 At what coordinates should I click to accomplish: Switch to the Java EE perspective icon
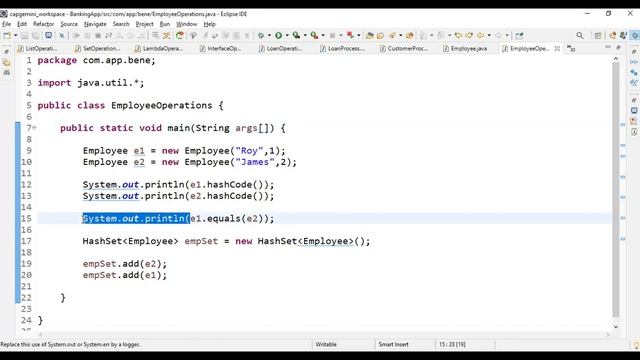[x=613, y=36]
